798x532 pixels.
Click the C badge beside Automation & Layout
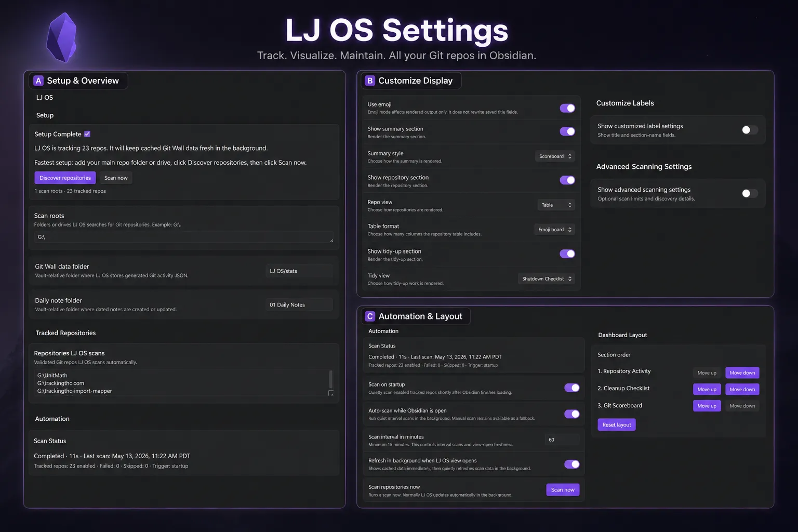click(x=370, y=316)
